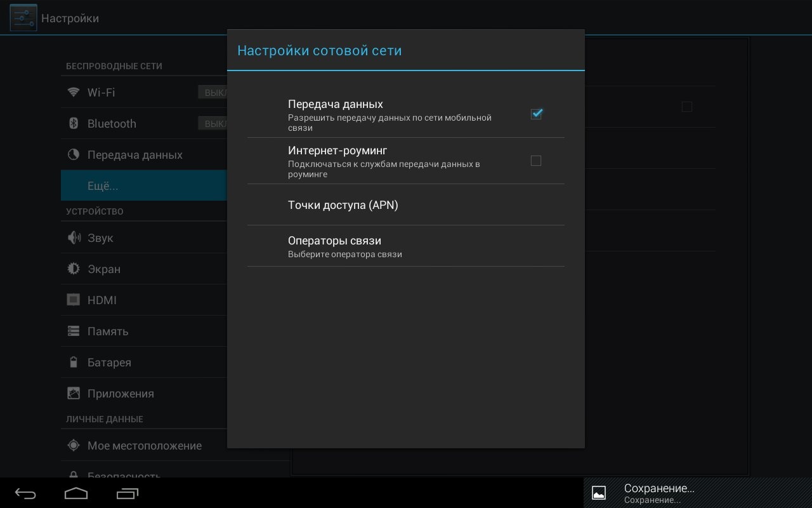812x508 pixels.
Task: Toggle the Bluetooth ВЫКЛ switch
Action: (x=213, y=124)
